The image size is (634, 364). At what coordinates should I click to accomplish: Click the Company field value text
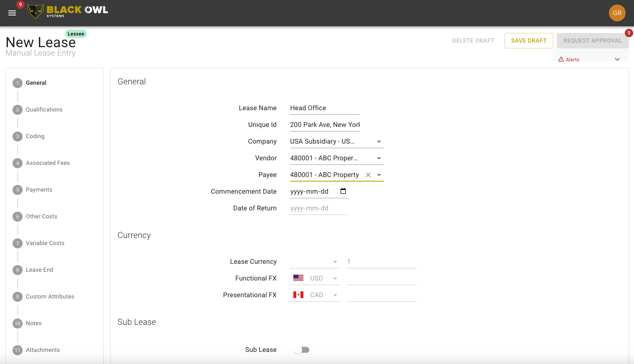pos(322,142)
